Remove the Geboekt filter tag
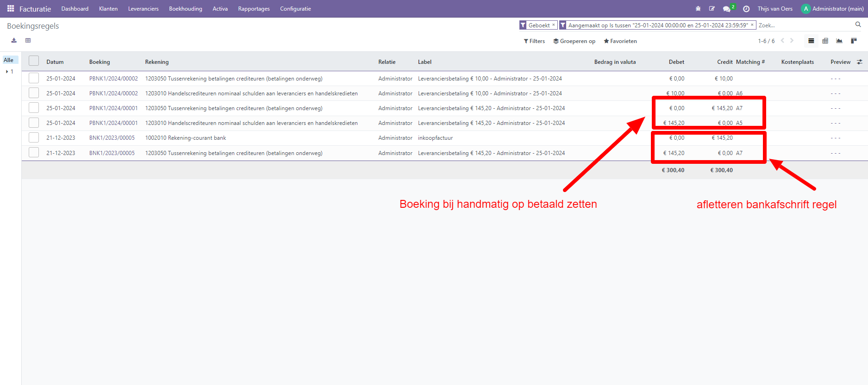The image size is (868, 385). 553,25
